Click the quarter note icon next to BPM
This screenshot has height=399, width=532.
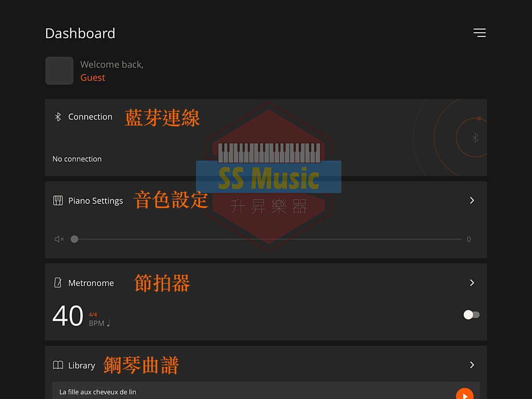[108, 323]
